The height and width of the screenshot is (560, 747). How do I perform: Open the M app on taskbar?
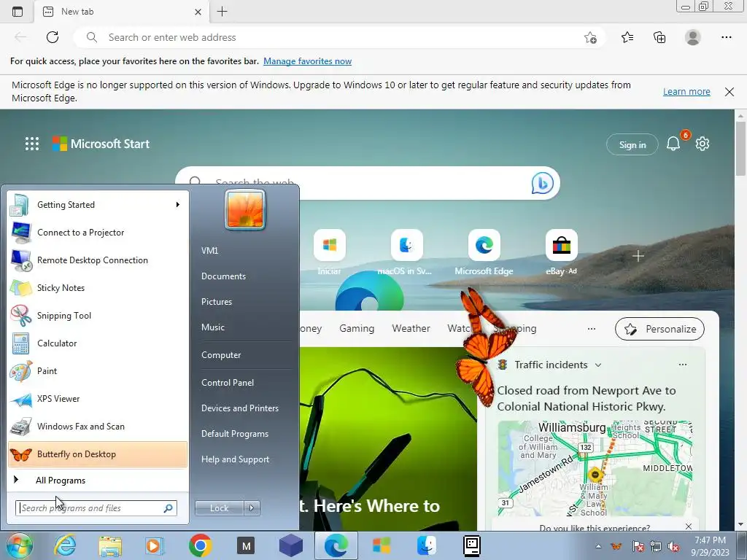point(246,545)
